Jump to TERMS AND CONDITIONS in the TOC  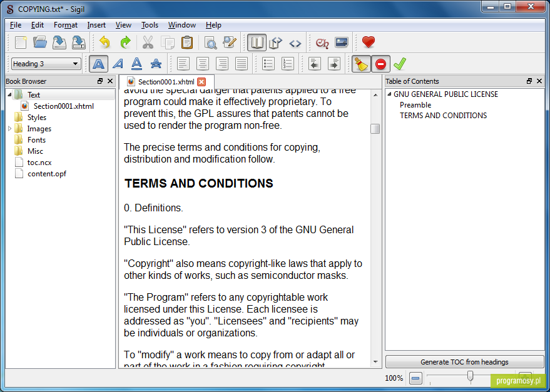444,116
